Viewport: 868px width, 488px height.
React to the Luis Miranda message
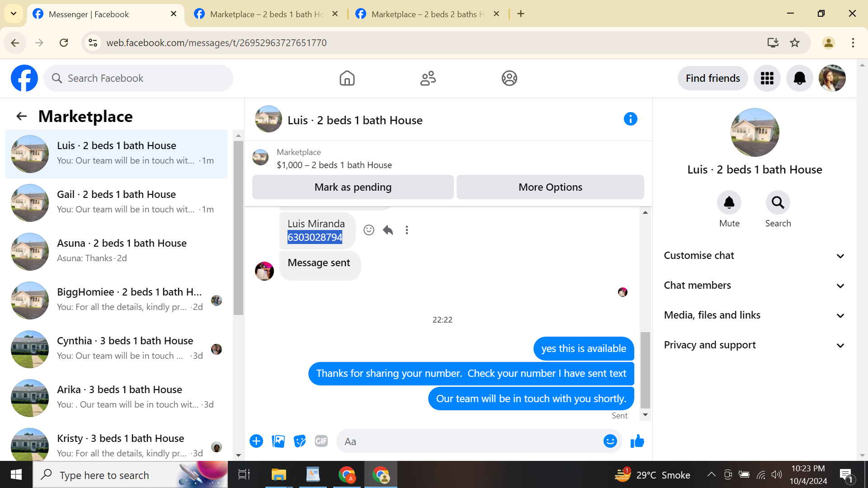click(369, 230)
